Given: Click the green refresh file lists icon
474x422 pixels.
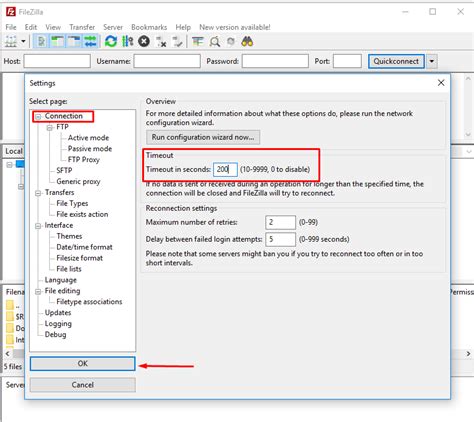Looking at the screenshot, I should point(111,42).
